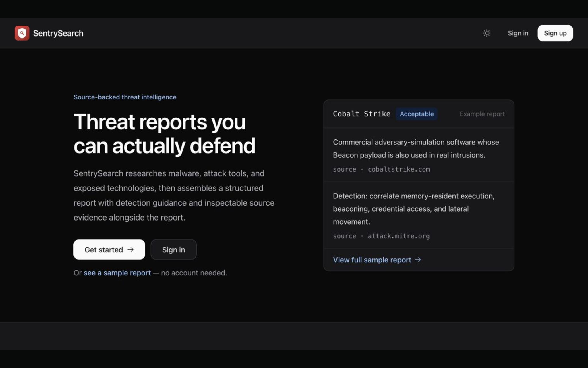The width and height of the screenshot is (588, 368).
Task: Open Sign in from the top navigation
Action: coord(518,33)
